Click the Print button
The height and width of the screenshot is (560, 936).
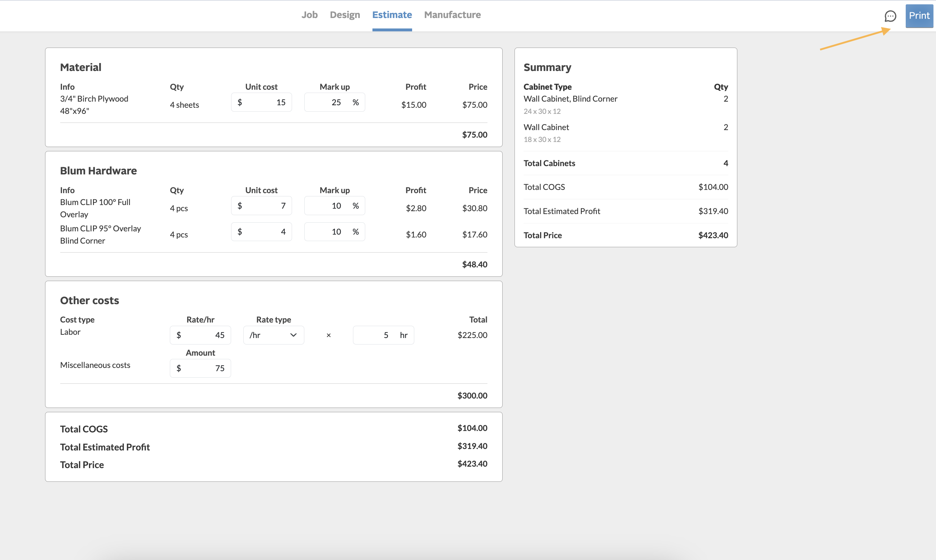click(x=919, y=16)
